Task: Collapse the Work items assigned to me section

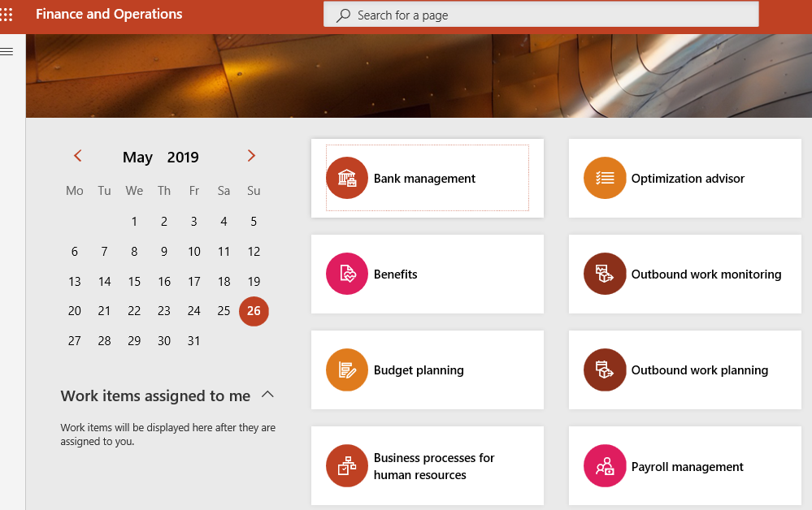Action: [267, 395]
